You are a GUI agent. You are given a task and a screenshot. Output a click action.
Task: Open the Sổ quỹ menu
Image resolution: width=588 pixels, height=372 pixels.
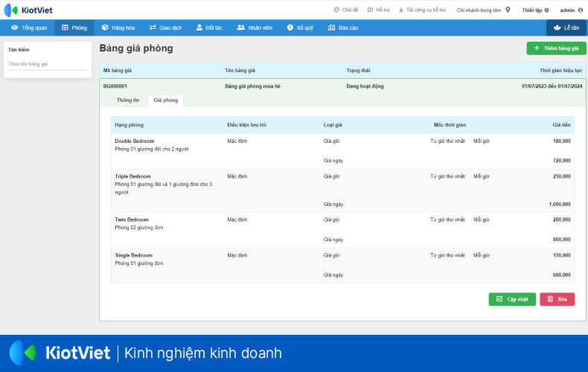coord(300,28)
